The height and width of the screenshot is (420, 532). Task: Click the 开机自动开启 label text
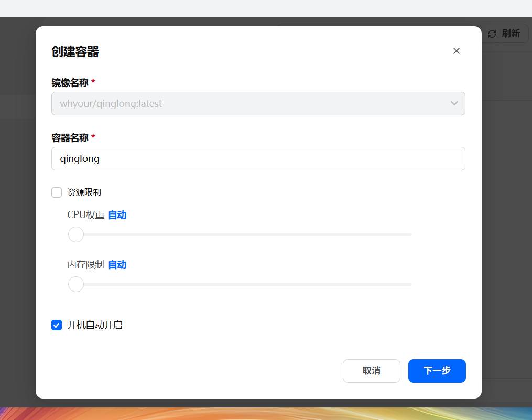coord(95,325)
